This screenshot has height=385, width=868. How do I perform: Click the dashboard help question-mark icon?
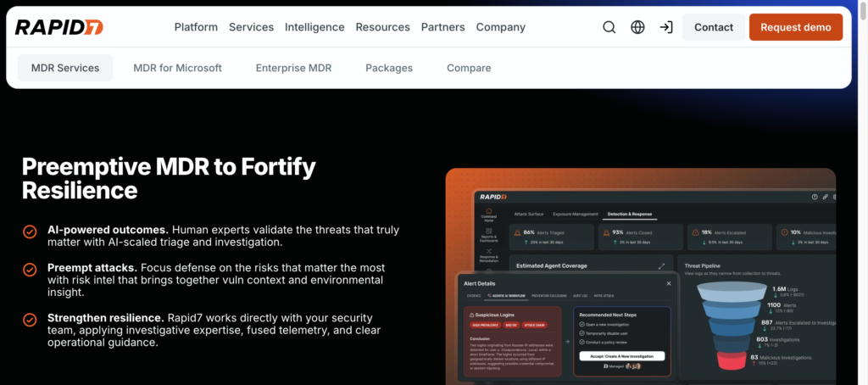pos(815,197)
